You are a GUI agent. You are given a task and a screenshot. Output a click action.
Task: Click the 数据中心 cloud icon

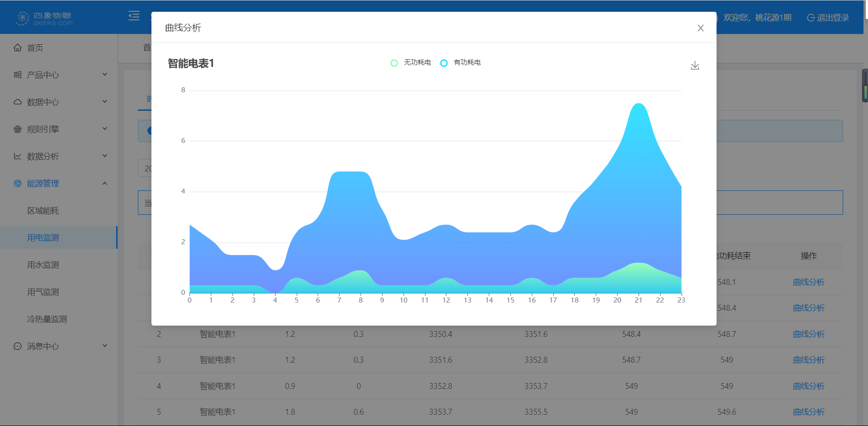[18, 102]
